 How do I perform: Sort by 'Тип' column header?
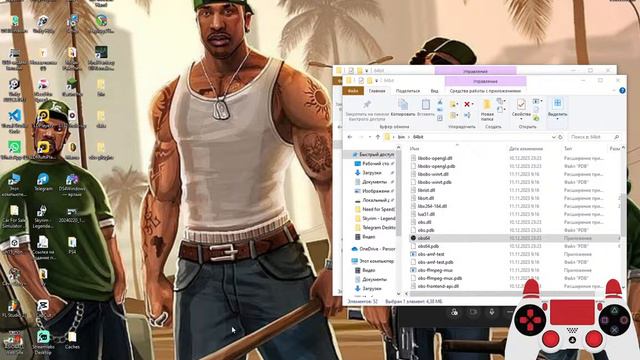point(568,149)
